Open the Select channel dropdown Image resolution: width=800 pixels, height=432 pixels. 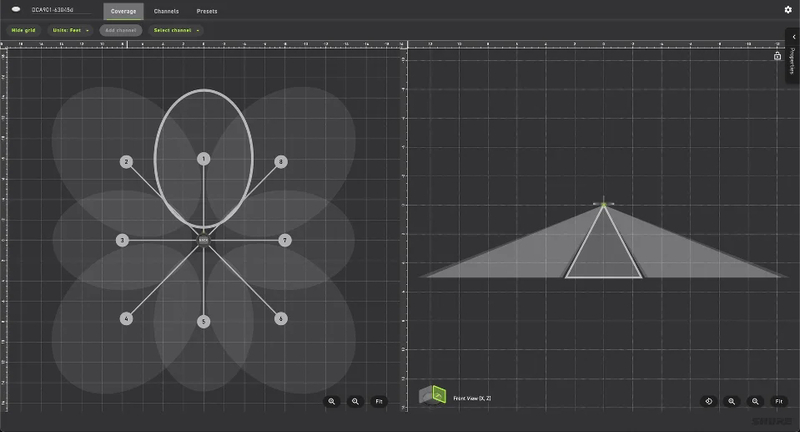pos(175,30)
